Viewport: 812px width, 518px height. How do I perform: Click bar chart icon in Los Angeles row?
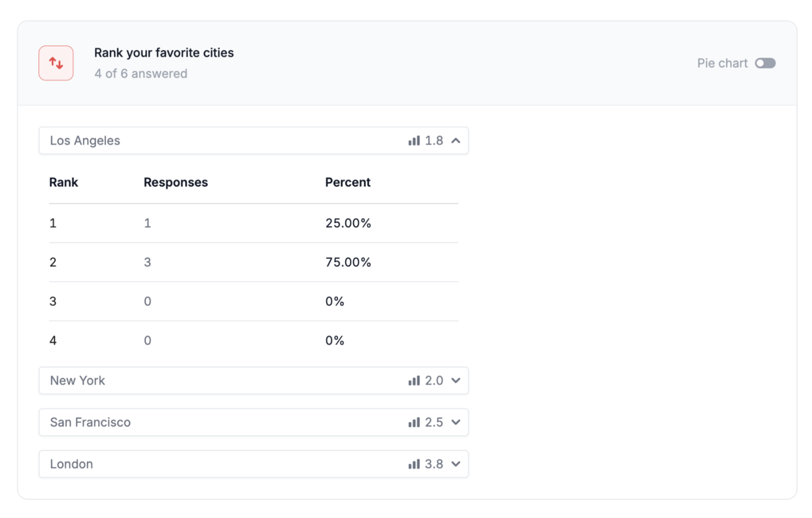click(x=414, y=141)
